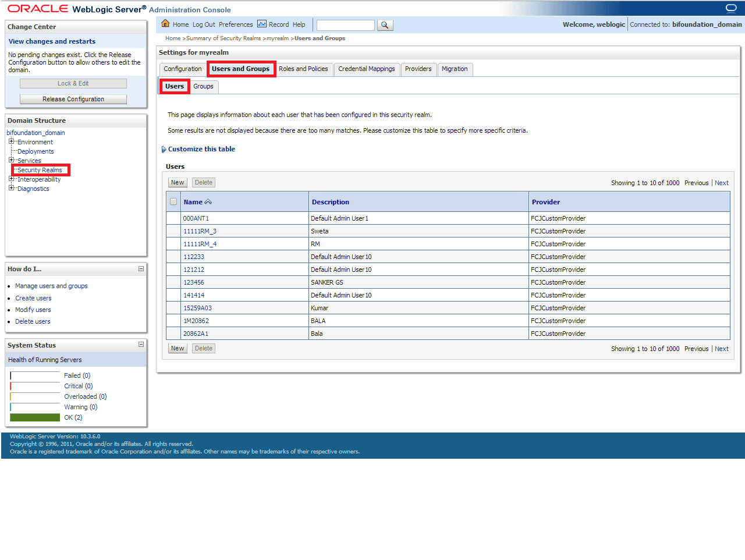Click OK (2) status link
Viewport: 745px width, 560px height.
pyautogui.click(x=73, y=417)
